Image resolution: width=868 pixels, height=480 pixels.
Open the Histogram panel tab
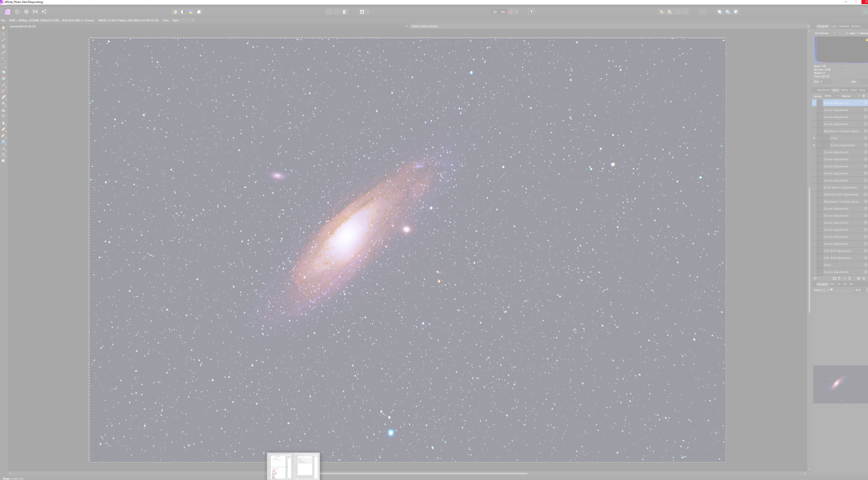[822, 26]
